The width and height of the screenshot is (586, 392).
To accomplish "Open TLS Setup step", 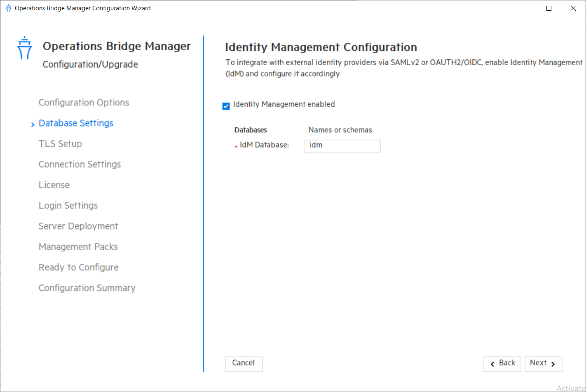I will pyautogui.click(x=60, y=143).
